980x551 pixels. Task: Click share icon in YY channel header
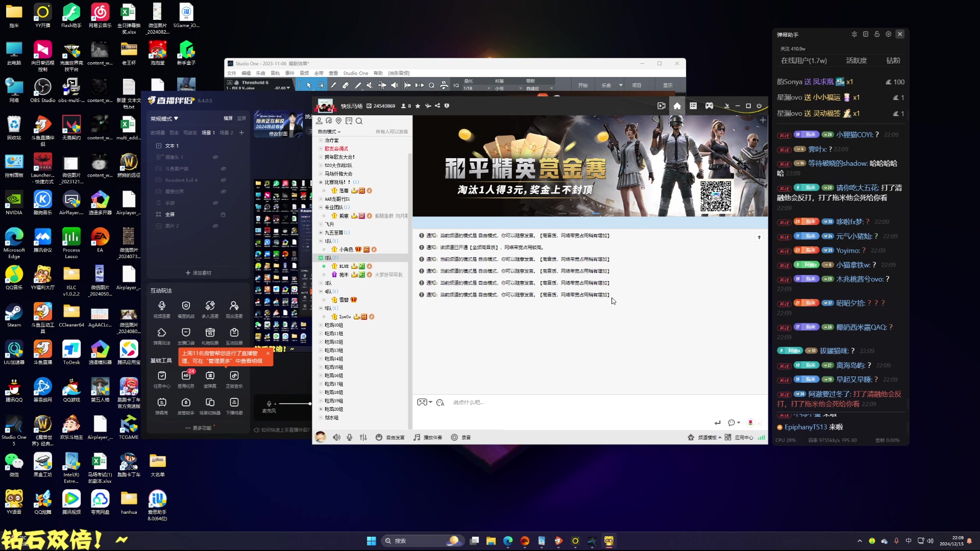[x=437, y=106]
